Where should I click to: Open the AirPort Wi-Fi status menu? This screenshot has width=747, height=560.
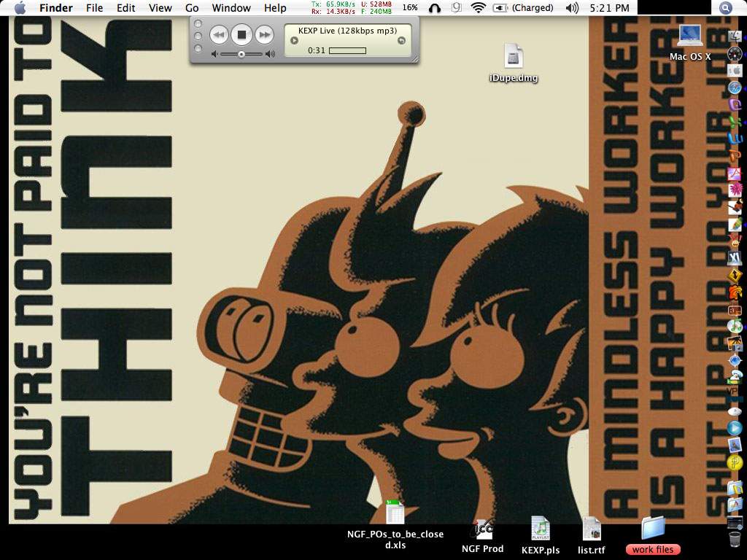pyautogui.click(x=478, y=8)
